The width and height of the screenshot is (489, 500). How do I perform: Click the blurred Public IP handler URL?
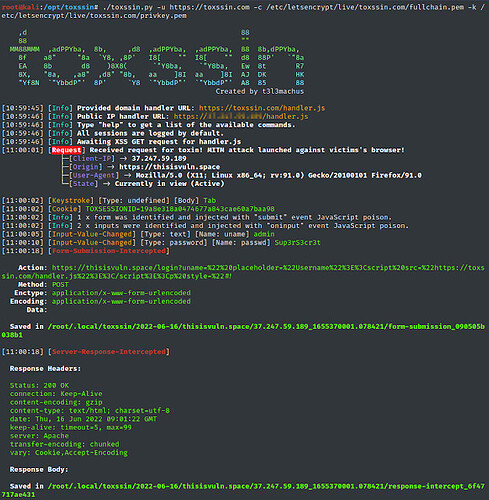click(x=241, y=116)
